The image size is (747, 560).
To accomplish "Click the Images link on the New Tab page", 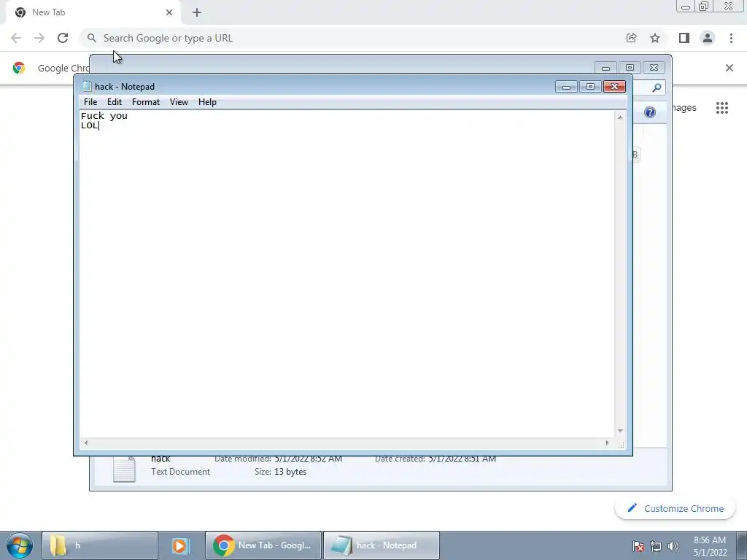I will pyautogui.click(x=684, y=108).
